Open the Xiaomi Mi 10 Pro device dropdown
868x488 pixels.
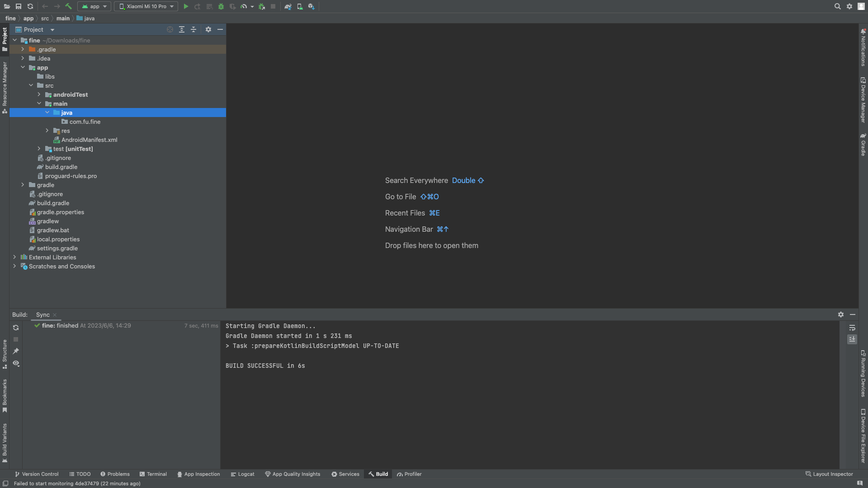click(146, 6)
